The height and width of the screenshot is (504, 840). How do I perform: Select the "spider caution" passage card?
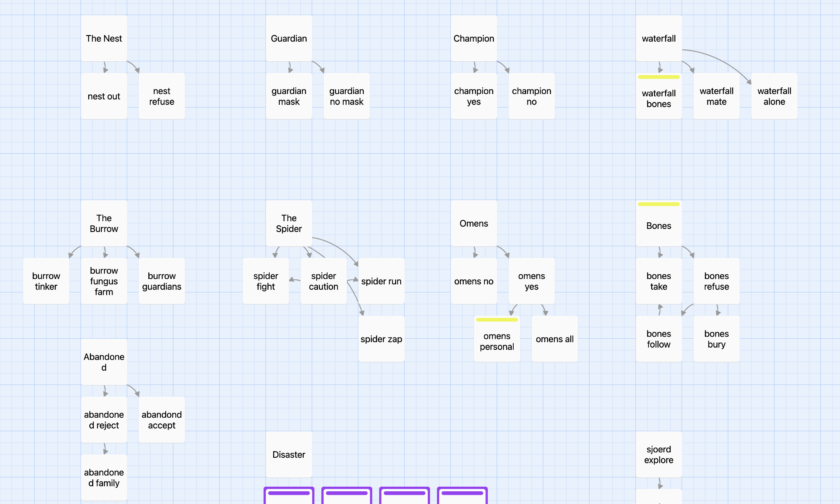point(324,281)
